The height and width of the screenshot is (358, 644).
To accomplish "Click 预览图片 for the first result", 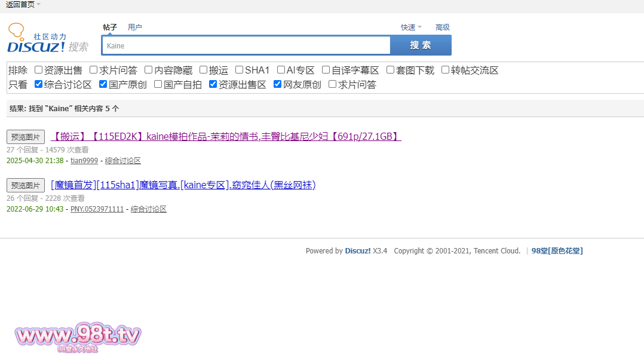I will [26, 137].
